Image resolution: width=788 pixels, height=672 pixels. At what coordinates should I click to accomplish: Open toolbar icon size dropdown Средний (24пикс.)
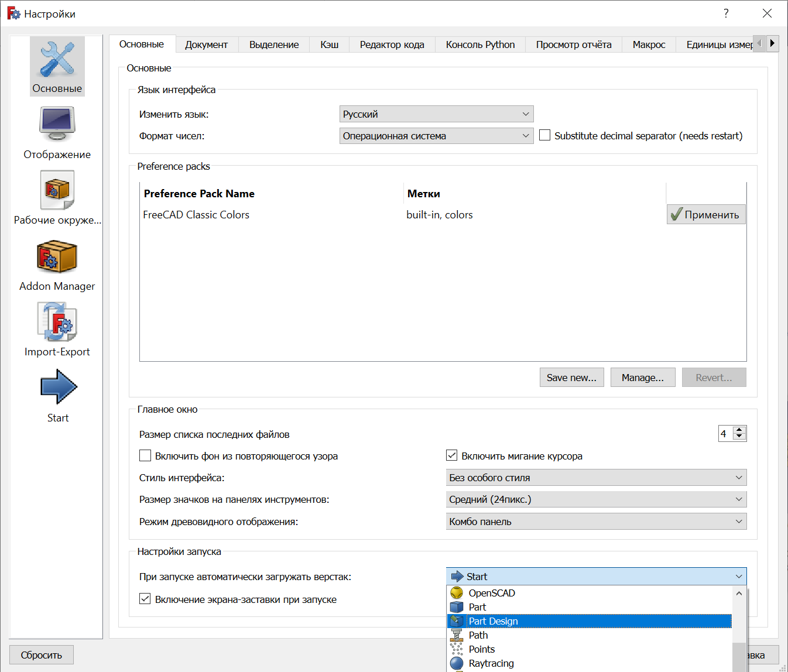596,499
